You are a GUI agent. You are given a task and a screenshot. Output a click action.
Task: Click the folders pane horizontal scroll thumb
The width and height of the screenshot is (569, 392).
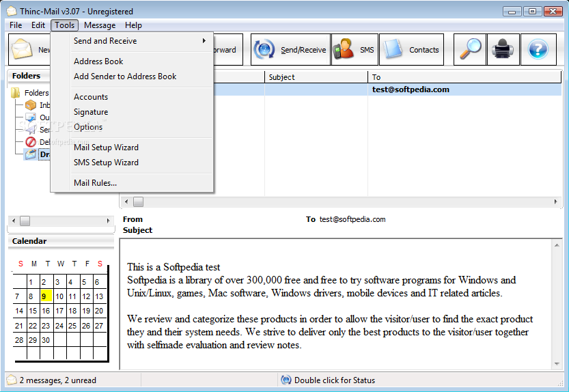coord(25,221)
